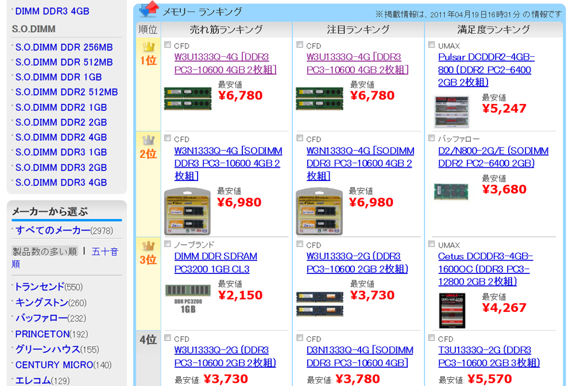Filter by maker PRINCETON
The width and height of the screenshot is (588, 386).
click(x=42, y=334)
